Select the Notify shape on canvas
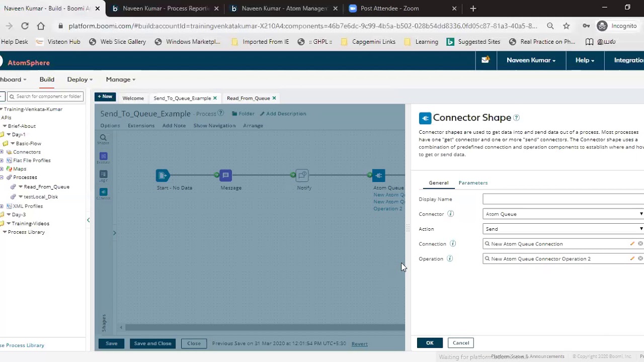This screenshot has width=644, height=362. 302,175
